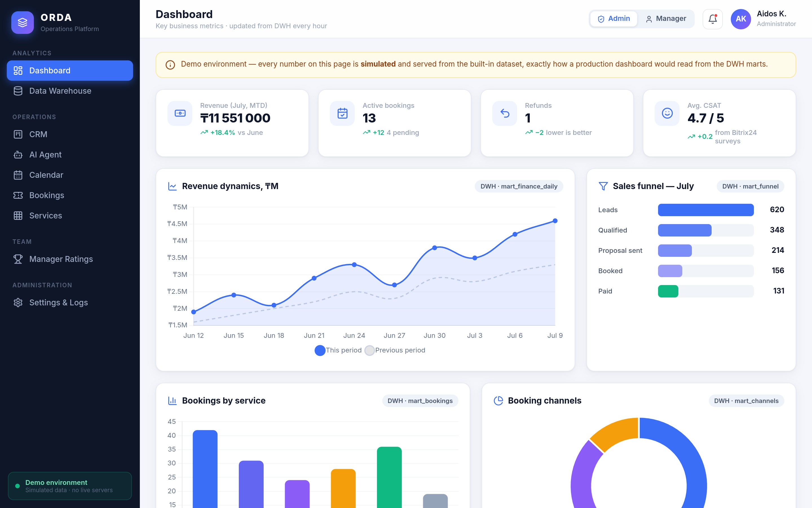Click the DWH · mart_bookings badge
Screen dimensions: 812x508
[x=420, y=401]
